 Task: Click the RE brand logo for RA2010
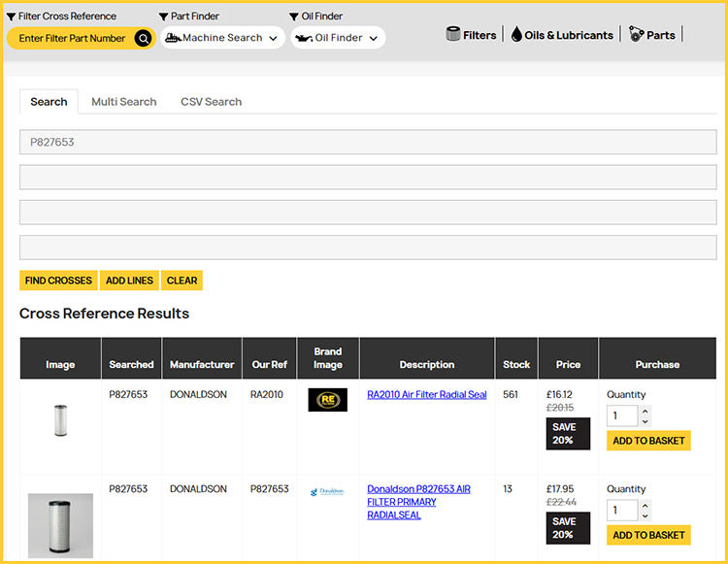(x=327, y=400)
